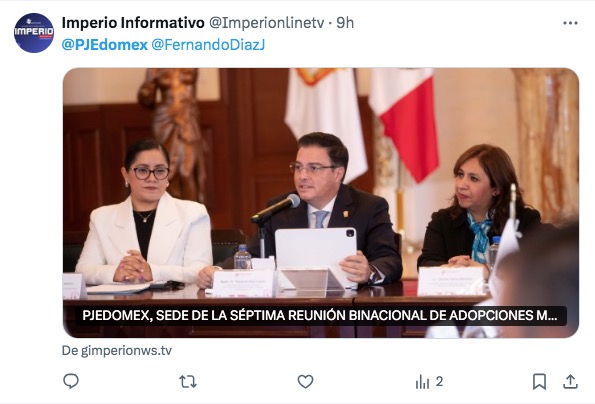The image size is (595, 404).
Task: Open the PJEDOMEX article card image
Action: coord(321,203)
